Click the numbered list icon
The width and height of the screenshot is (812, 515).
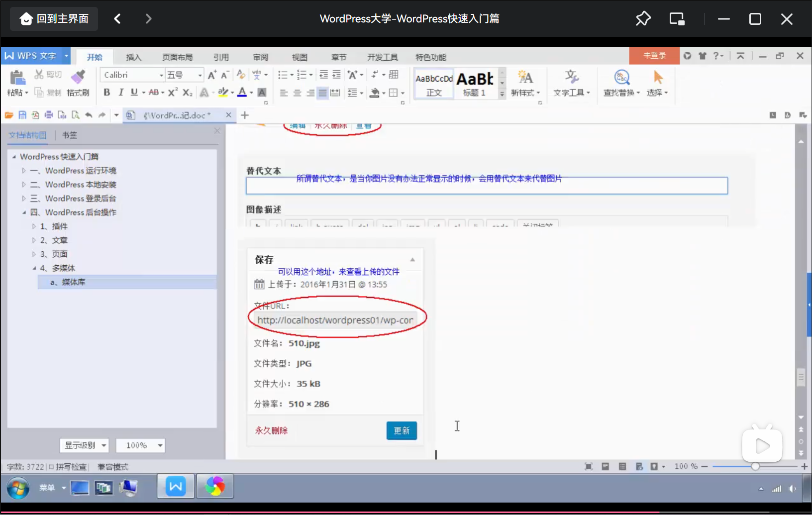tap(302, 75)
